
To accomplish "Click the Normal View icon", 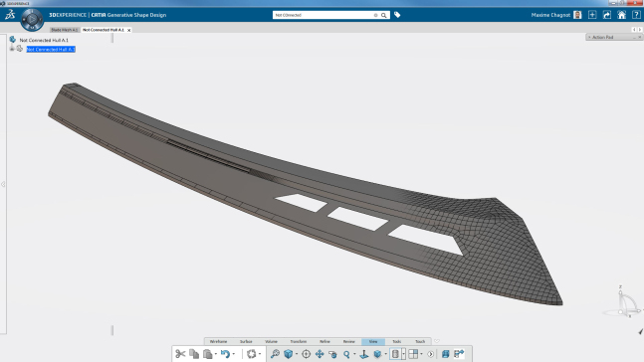I will click(x=364, y=354).
